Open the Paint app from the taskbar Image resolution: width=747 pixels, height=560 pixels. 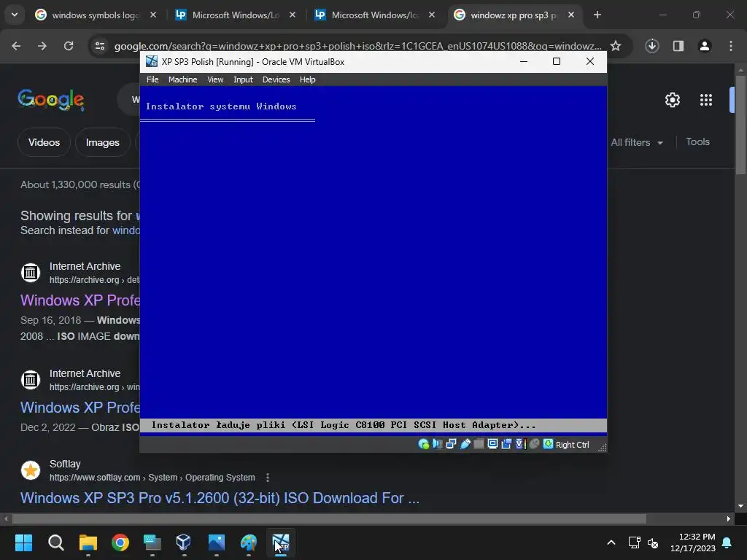click(x=249, y=542)
